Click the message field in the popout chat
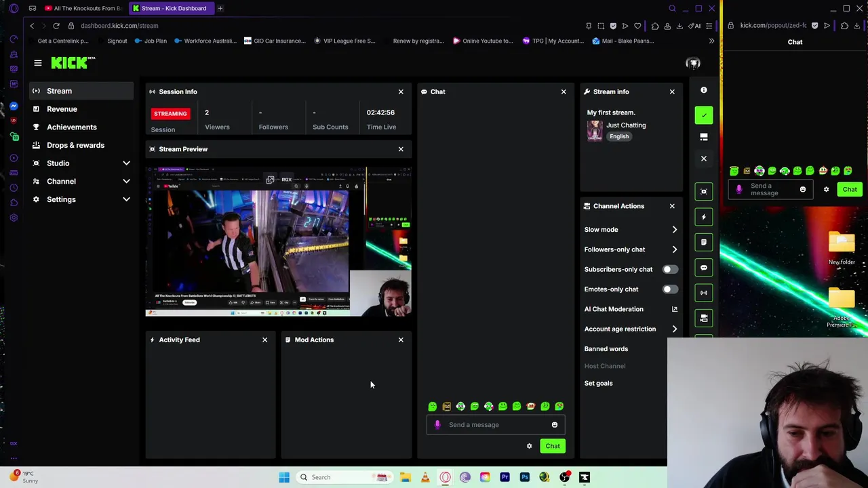Screen dimensions: 868x488 [772, 190]
